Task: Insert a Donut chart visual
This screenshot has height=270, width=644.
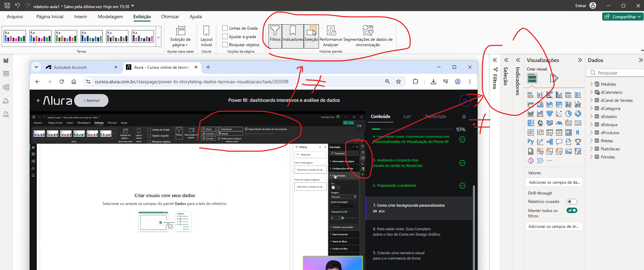Action: point(578,114)
